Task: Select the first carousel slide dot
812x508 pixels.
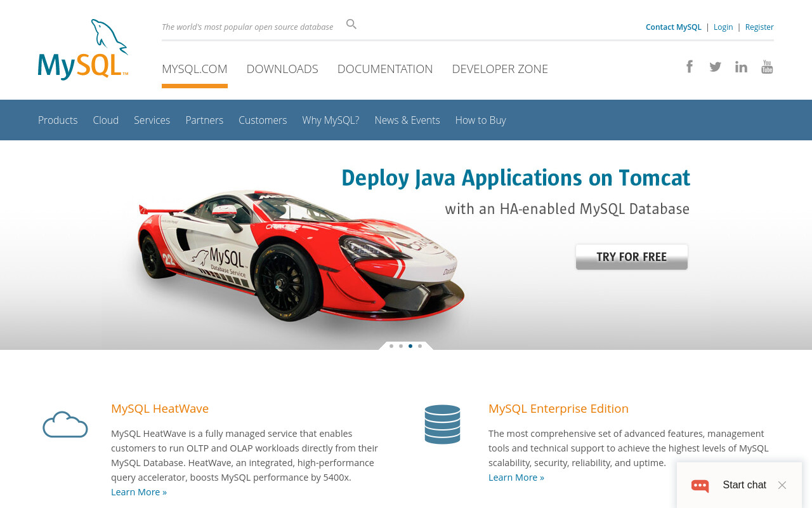Action: 391,346
